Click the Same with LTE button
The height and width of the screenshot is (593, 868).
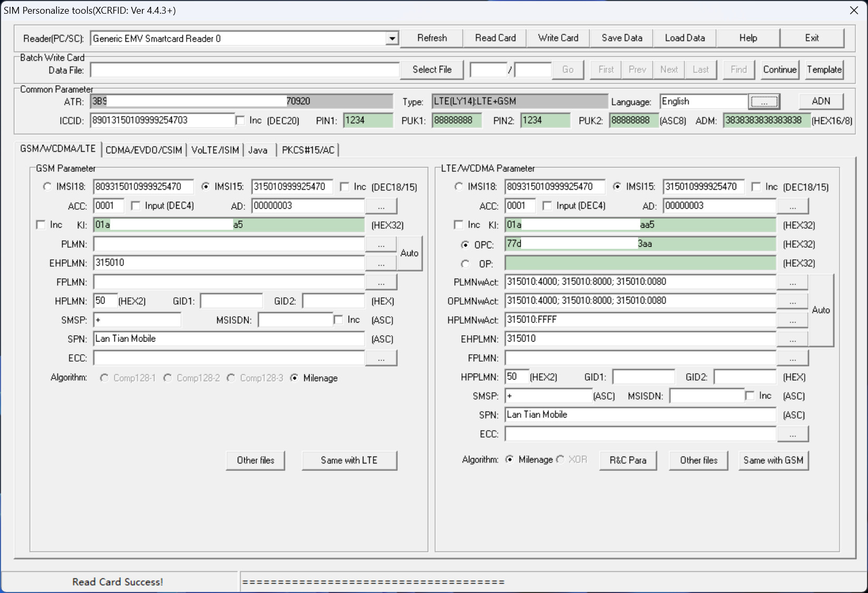click(x=349, y=460)
